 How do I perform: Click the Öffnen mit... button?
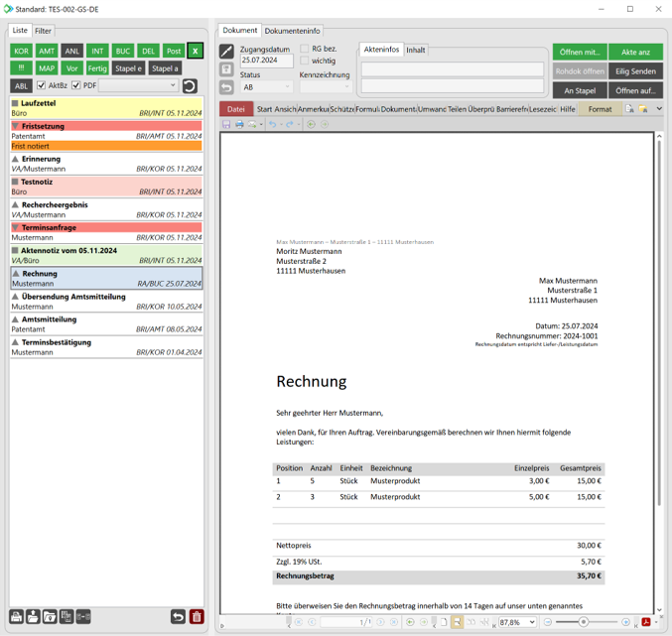coord(579,52)
